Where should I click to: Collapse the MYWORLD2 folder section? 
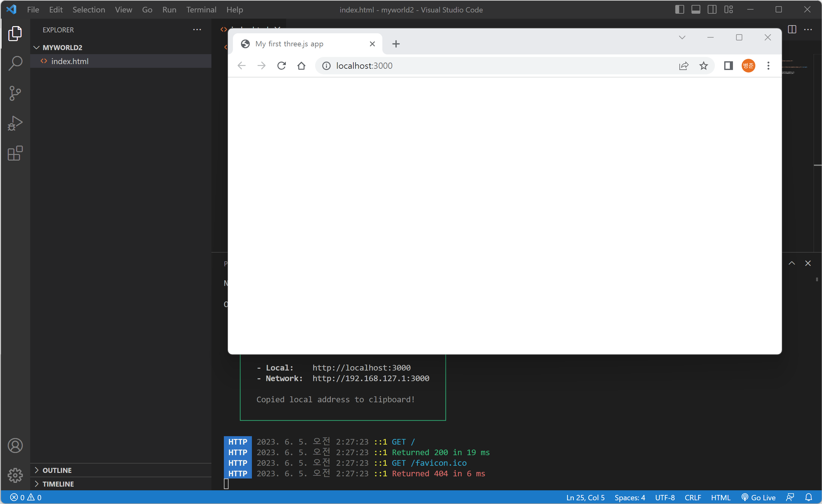tap(62, 47)
